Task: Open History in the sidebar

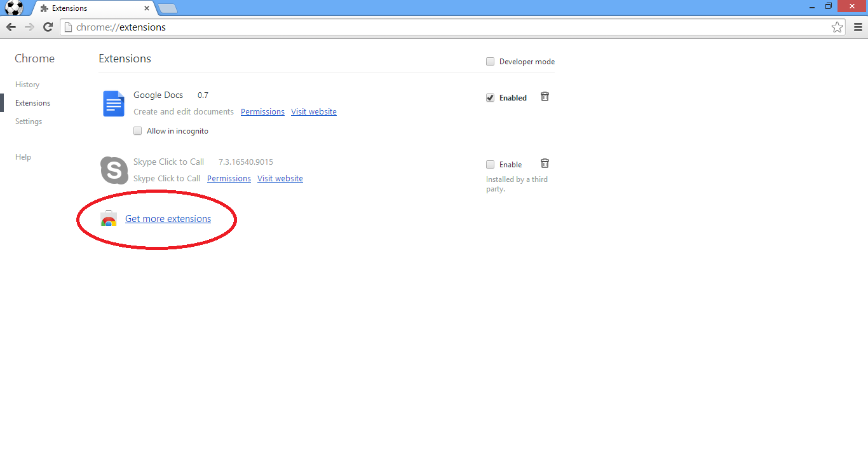Action: 27,85
